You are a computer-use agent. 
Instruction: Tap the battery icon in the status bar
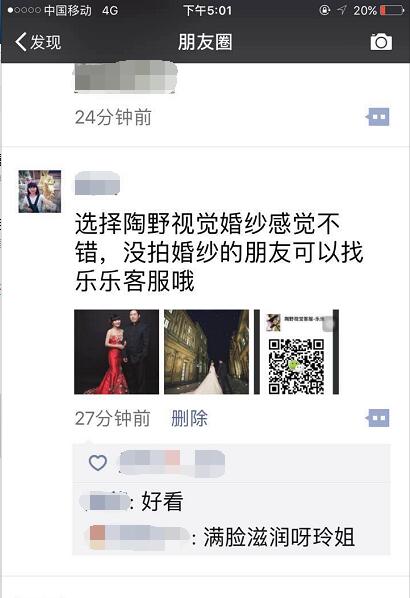(392, 10)
